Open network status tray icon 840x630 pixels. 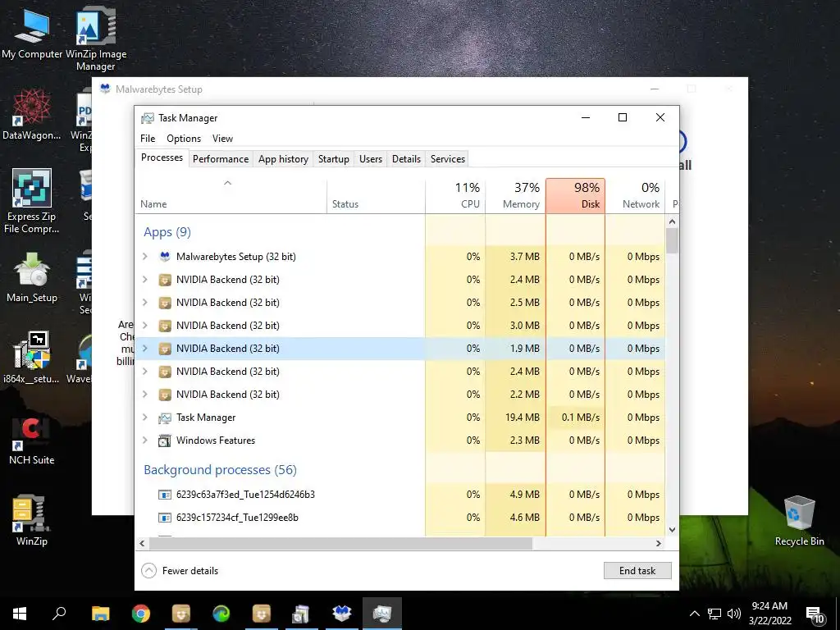[714, 614]
